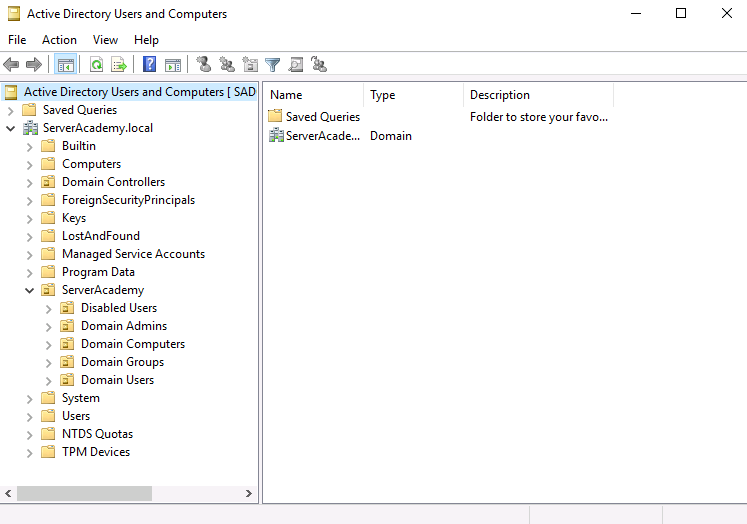Maximize the window

click(x=681, y=13)
